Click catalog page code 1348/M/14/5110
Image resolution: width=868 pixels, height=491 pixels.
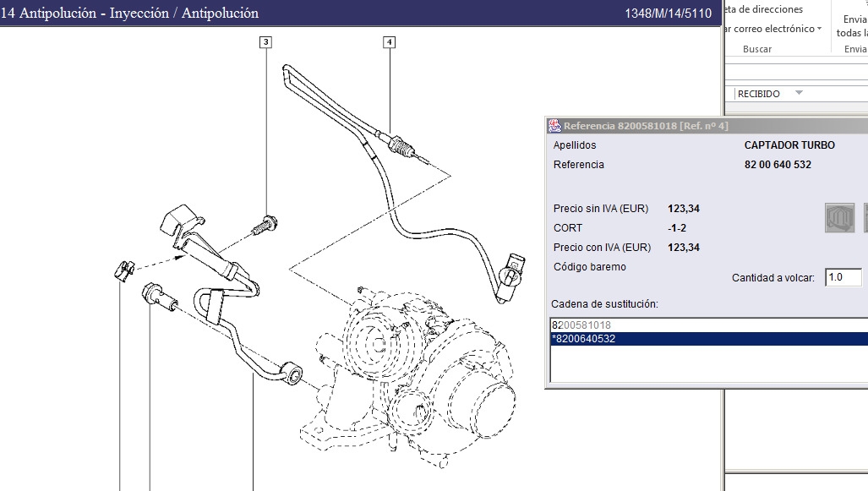click(669, 14)
